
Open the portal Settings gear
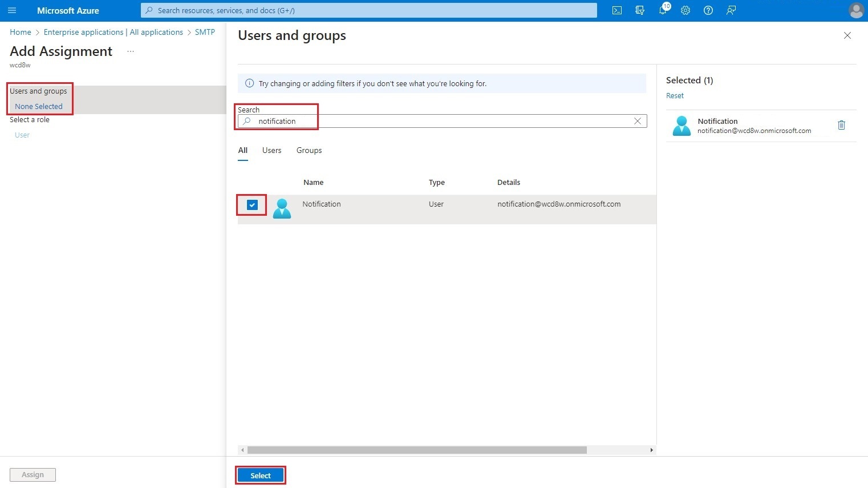685,10
